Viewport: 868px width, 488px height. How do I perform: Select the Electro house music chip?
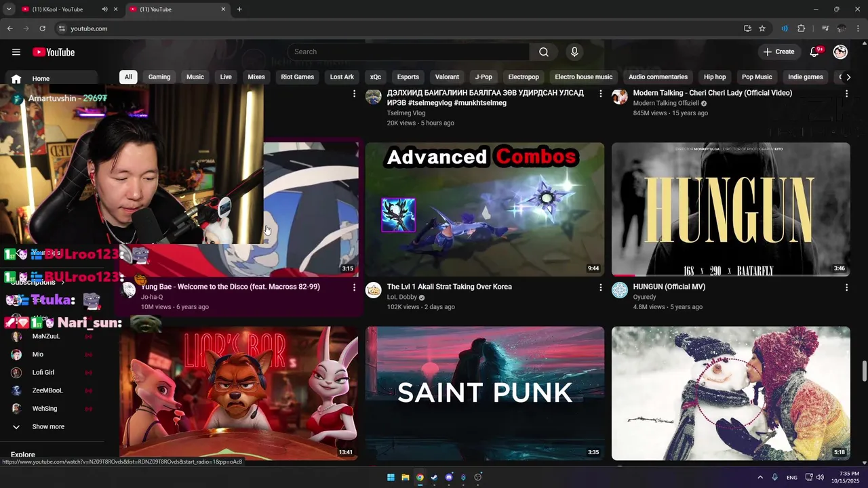(584, 77)
